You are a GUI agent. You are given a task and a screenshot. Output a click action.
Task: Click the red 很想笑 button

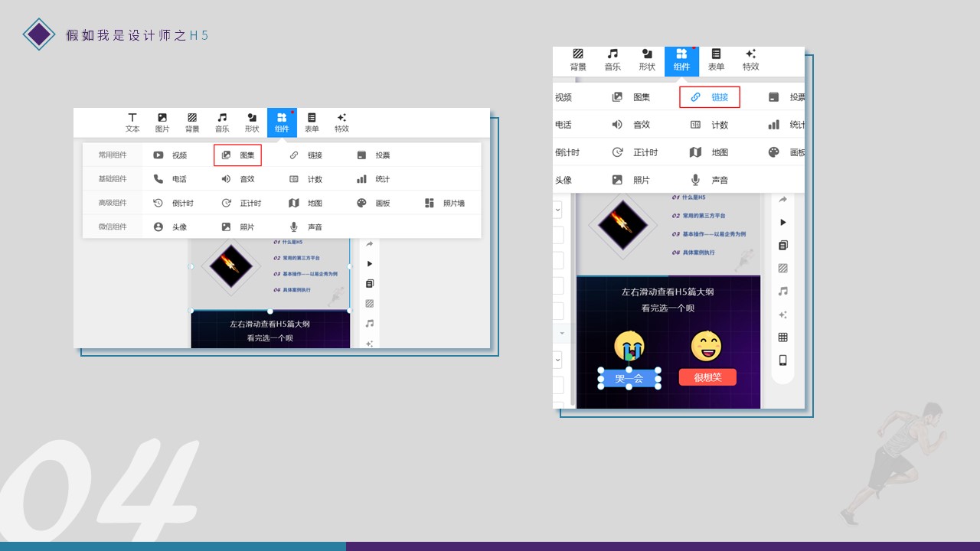(707, 377)
